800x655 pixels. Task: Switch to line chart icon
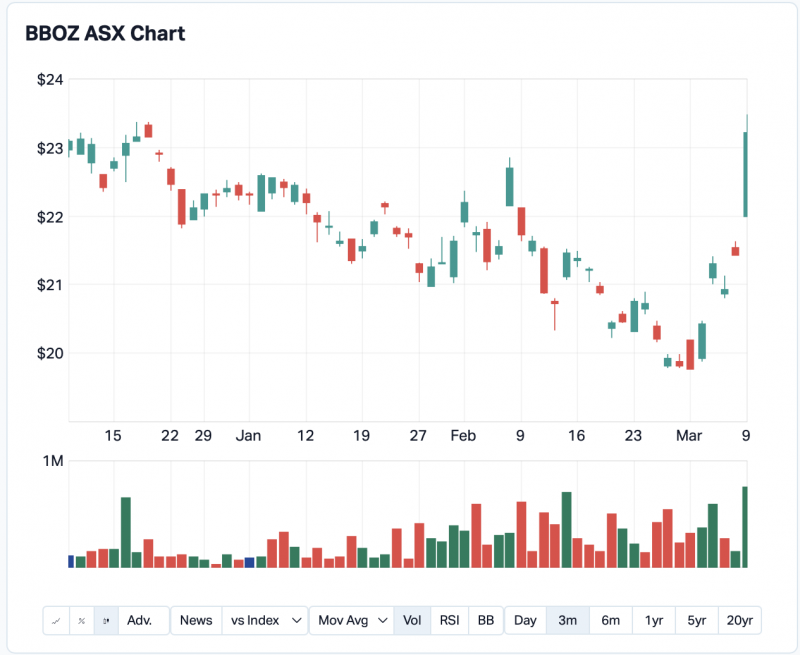point(56,621)
